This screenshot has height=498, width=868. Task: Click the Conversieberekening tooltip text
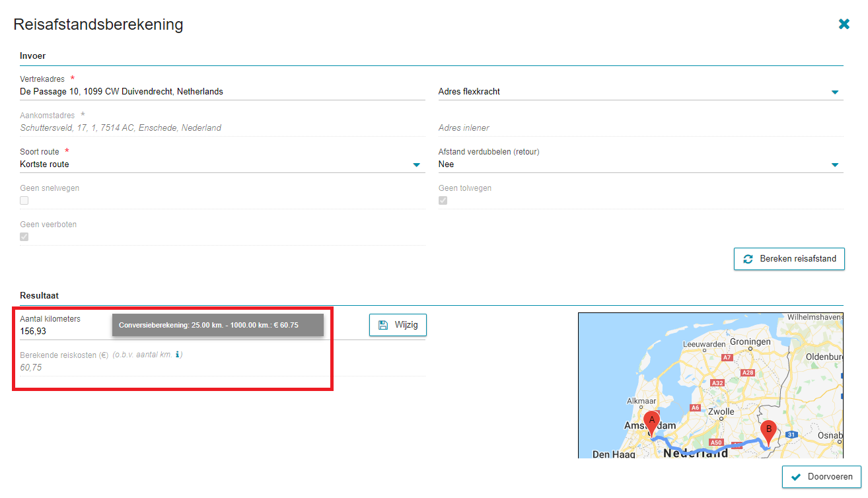coord(209,325)
